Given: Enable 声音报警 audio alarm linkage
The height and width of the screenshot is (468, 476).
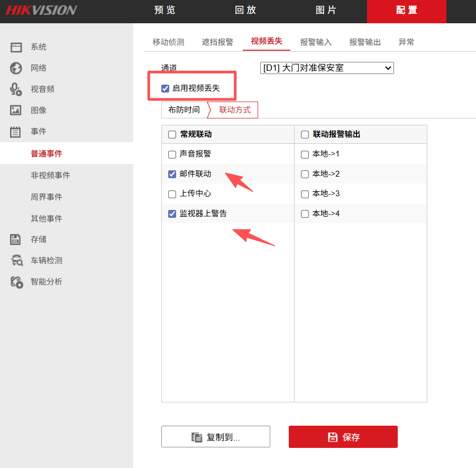Looking at the screenshot, I should click(x=172, y=154).
